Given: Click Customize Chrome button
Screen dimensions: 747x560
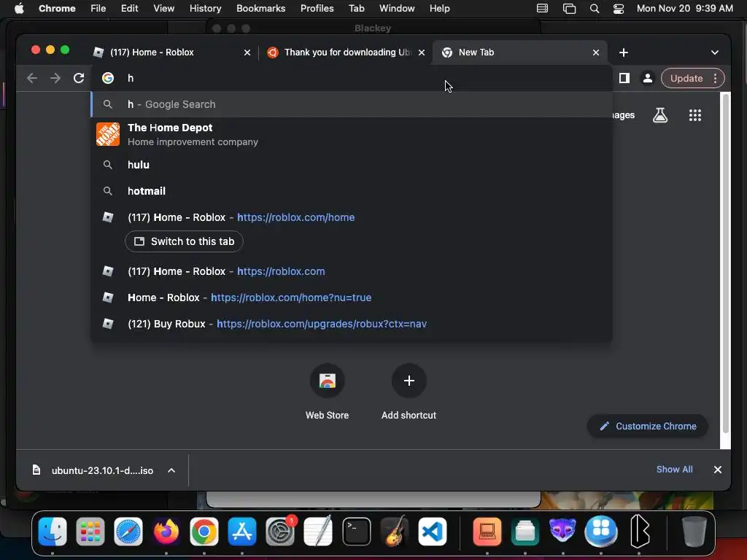Looking at the screenshot, I should [648, 426].
